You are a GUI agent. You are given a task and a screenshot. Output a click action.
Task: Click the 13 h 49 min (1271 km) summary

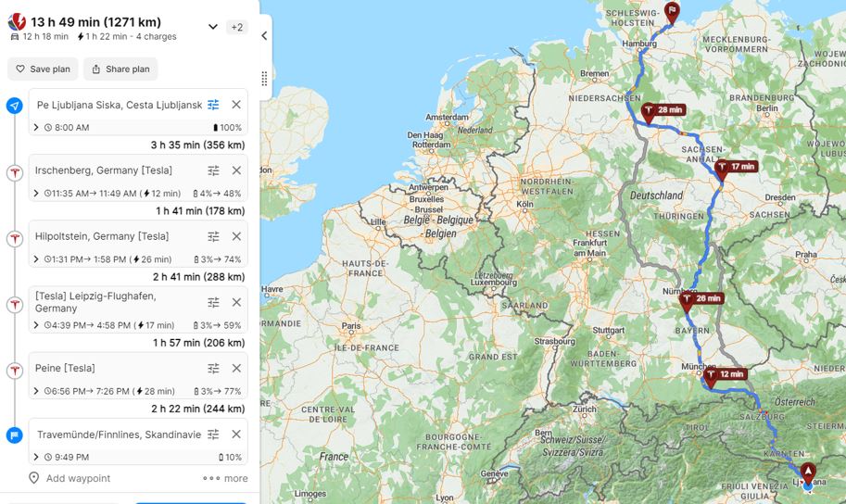(95, 22)
